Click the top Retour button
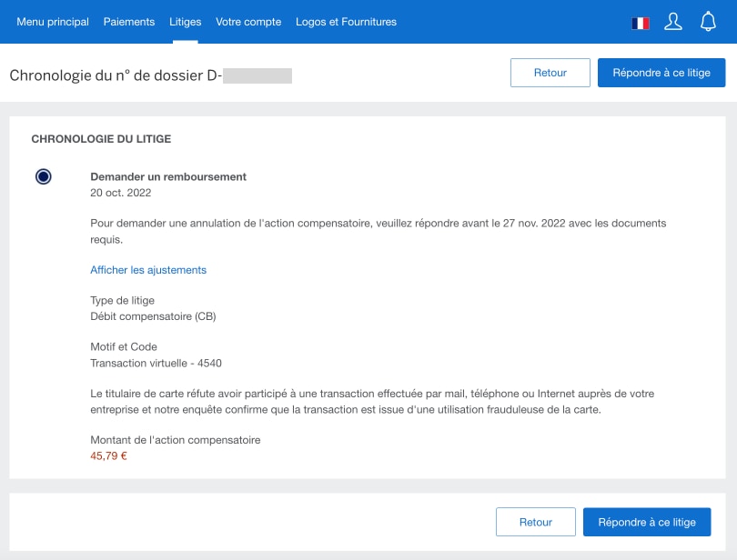The width and height of the screenshot is (737, 560). (x=550, y=73)
